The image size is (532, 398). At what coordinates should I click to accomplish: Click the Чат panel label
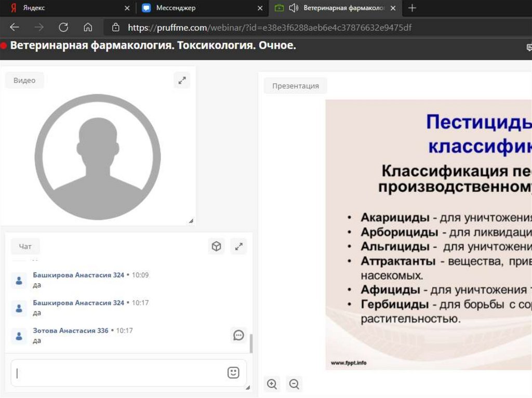(x=25, y=247)
